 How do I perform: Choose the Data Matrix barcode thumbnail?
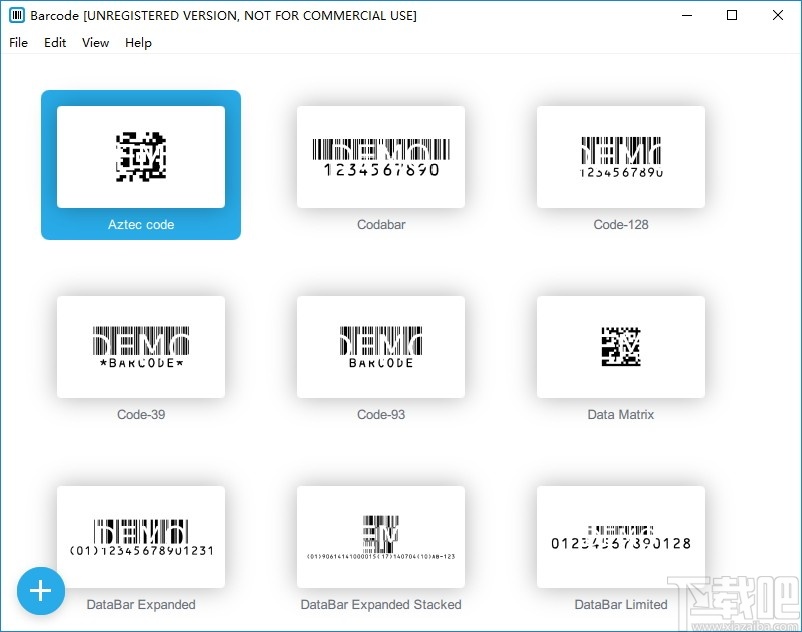[x=621, y=347]
